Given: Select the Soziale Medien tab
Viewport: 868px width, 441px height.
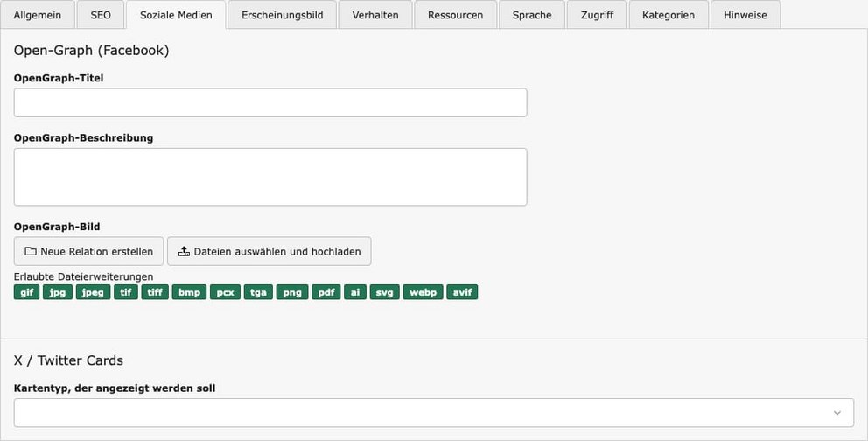Looking at the screenshot, I should (176, 15).
